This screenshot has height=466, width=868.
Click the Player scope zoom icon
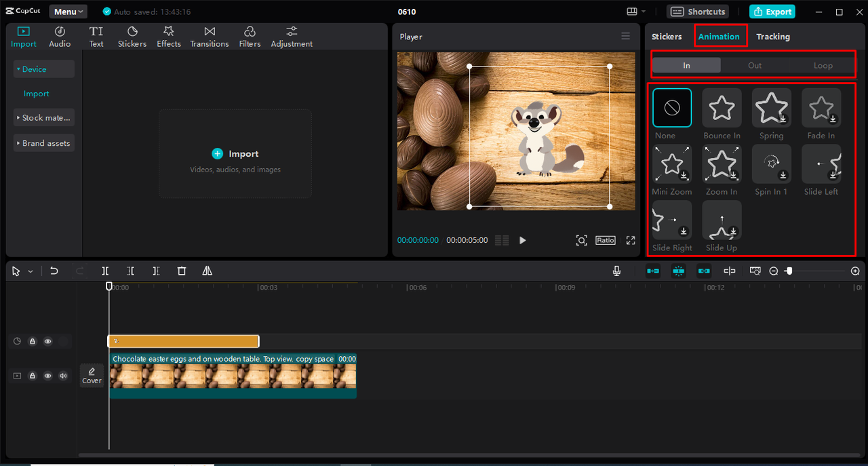pos(581,240)
